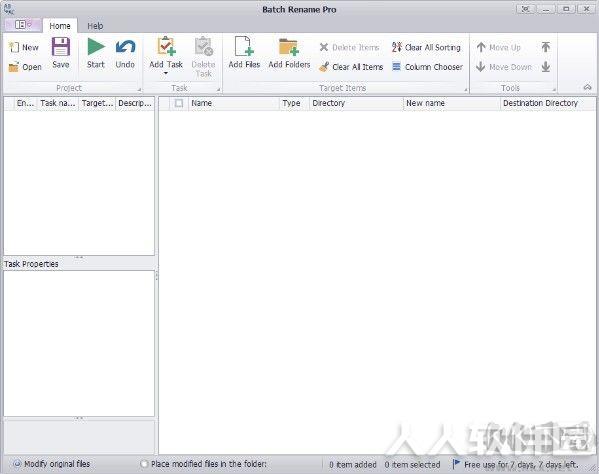Switch to the Help tab

coord(95,26)
